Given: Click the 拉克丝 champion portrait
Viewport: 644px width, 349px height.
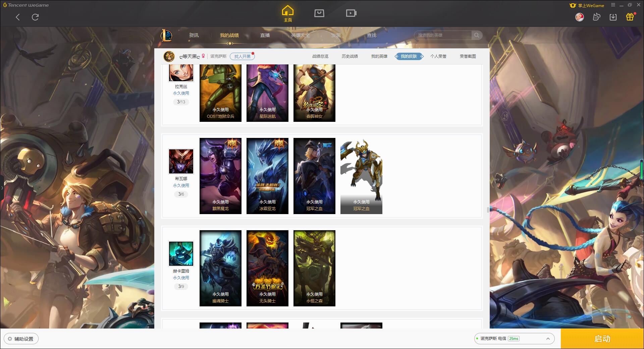Looking at the screenshot, I should (181, 73).
